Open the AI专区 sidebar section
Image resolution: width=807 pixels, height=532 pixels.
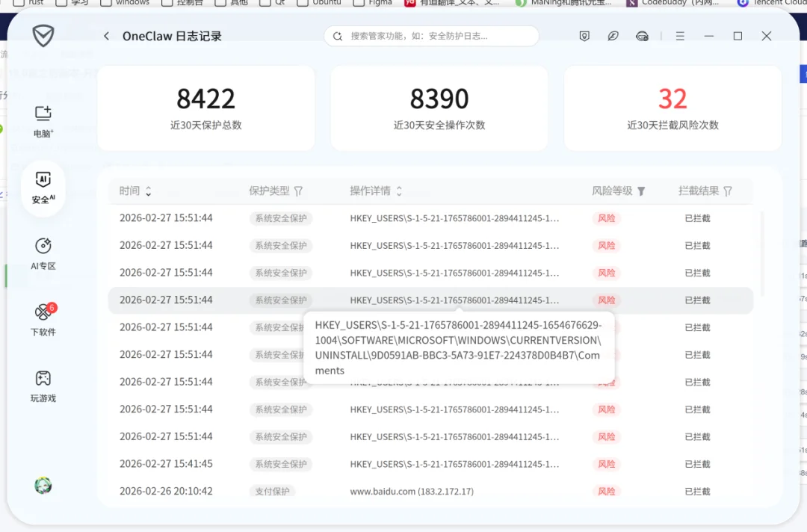[x=43, y=253]
